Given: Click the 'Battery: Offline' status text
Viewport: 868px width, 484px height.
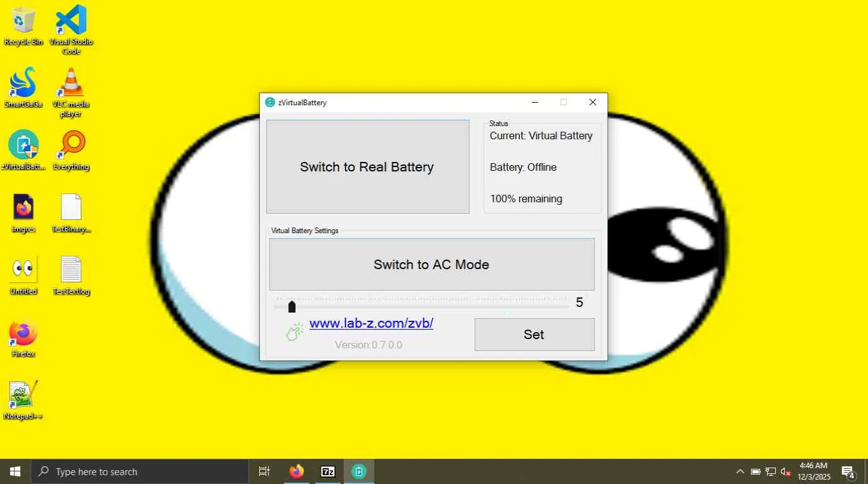Looking at the screenshot, I should 524,167.
